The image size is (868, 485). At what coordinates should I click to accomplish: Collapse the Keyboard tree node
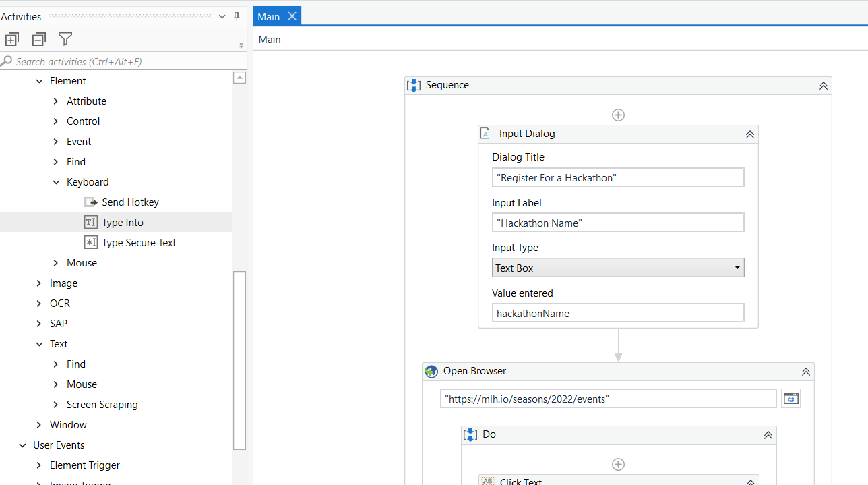(56, 182)
